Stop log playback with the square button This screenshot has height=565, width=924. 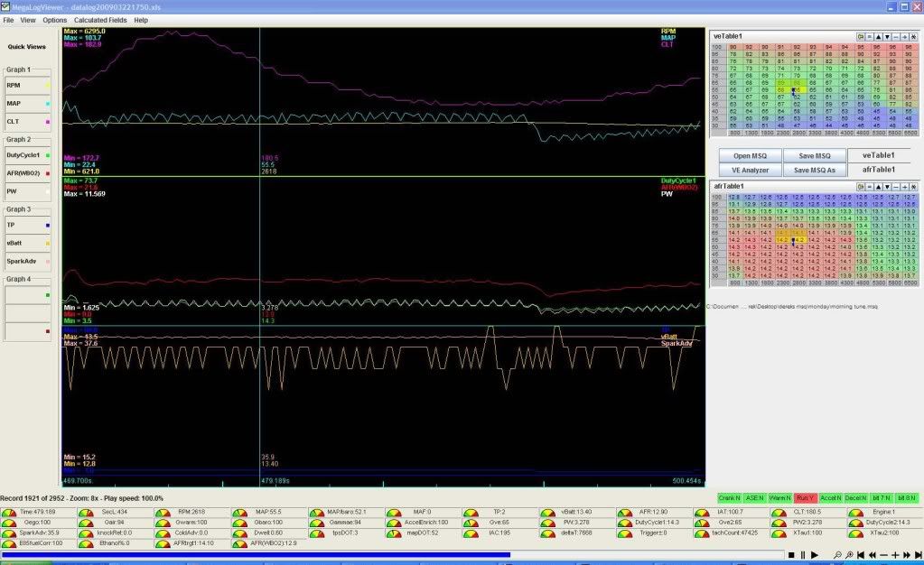point(791,554)
